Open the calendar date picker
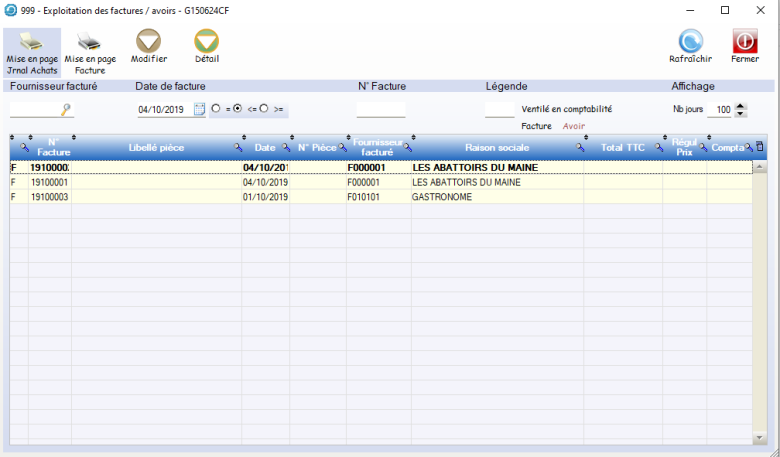Screen dimensions: 780x457 pyautogui.click(x=199, y=110)
